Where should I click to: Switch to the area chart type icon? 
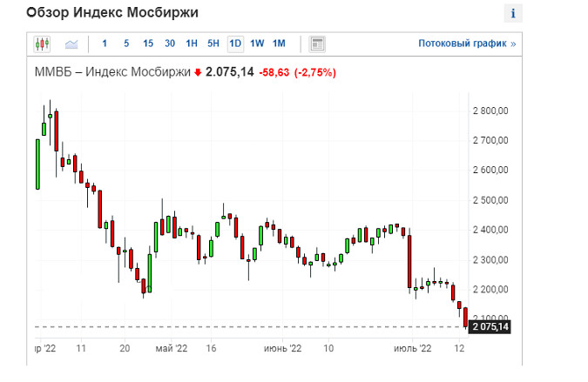coord(71,44)
